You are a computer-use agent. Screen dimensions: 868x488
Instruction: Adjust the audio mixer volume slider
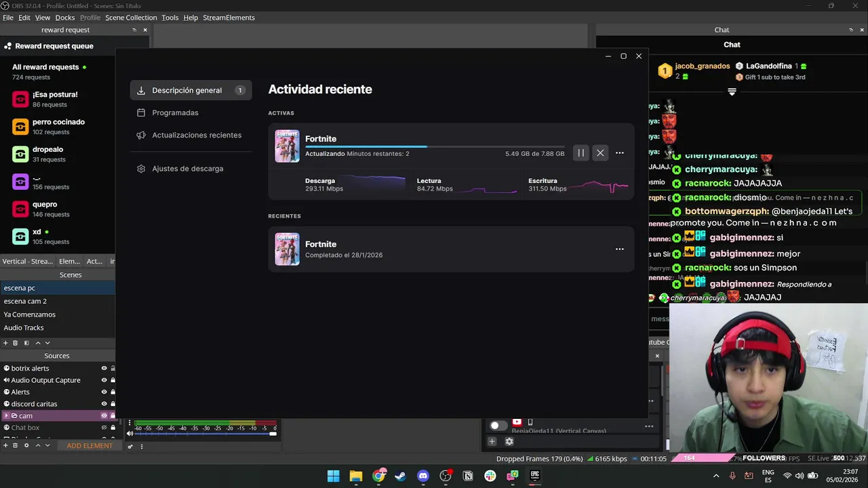206,434
